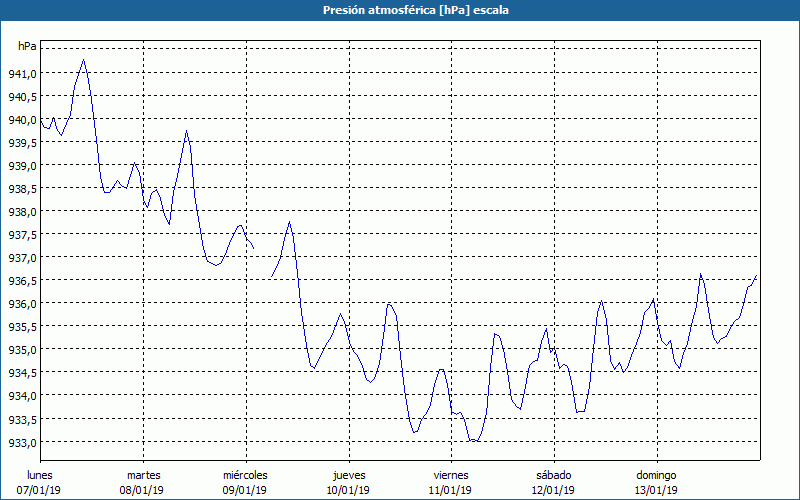Viewport: 800px width, 500px height.
Task: Click the 936,5 axis value
Action: tap(22, 281)
